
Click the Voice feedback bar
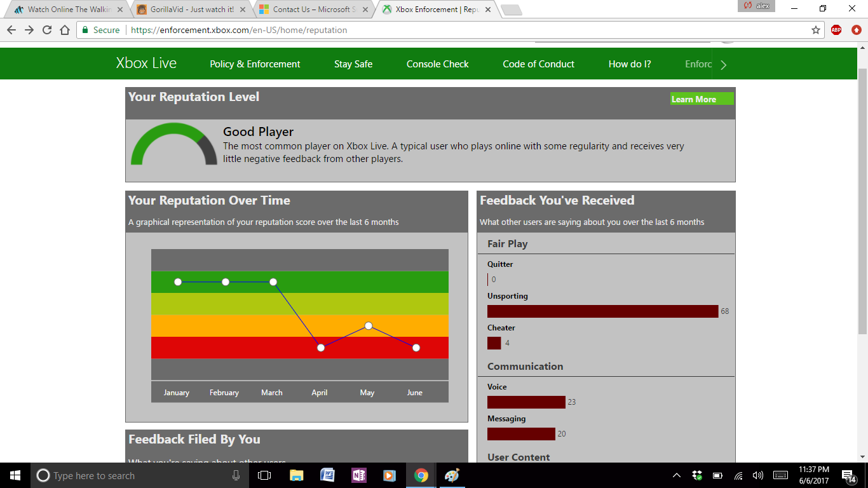[526, 402]
